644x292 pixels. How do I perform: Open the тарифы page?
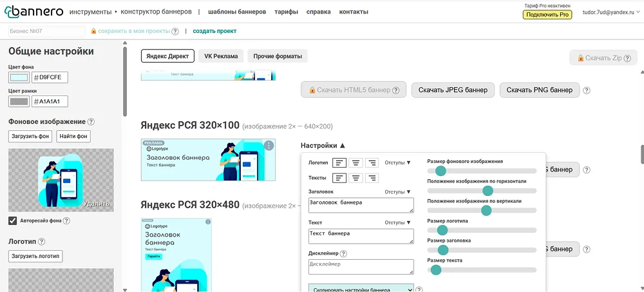click(287, 12)
